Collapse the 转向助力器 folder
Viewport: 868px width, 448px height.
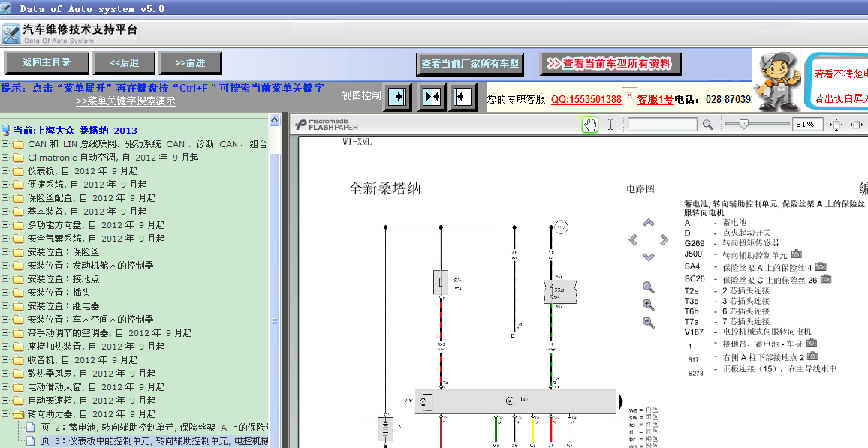coord(5,413)
